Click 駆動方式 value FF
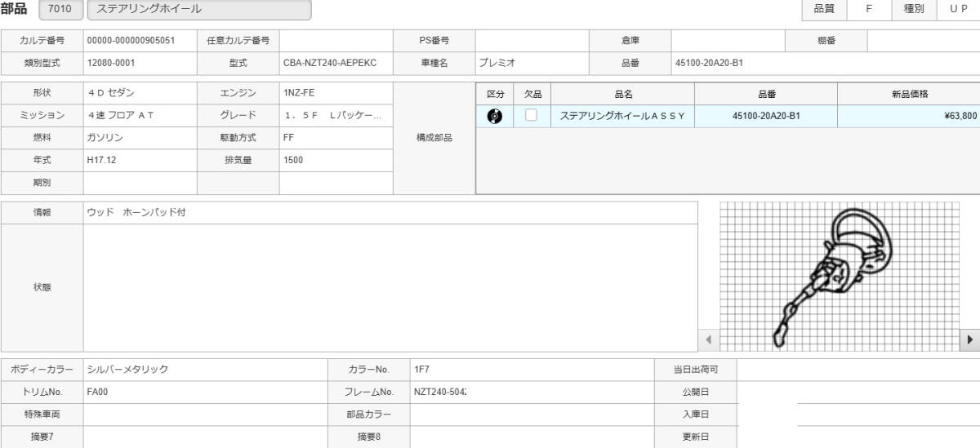 click(x=336, y=138)
